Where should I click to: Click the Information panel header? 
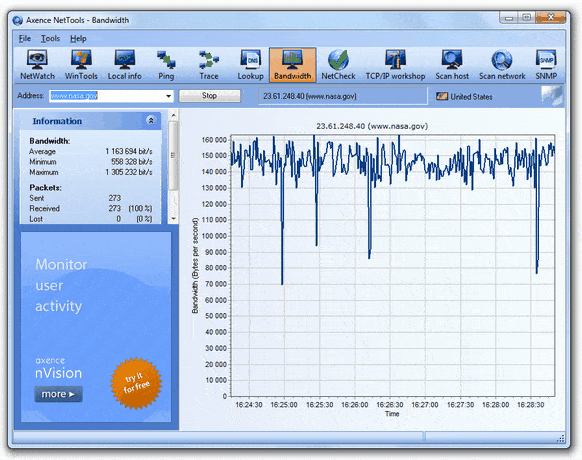(91, 121)
